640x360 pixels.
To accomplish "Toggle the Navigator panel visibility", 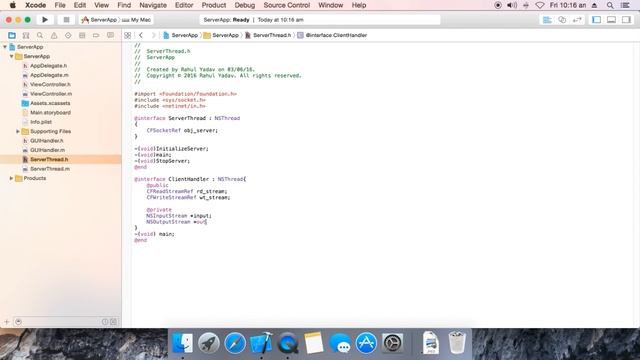I will 596,20.
